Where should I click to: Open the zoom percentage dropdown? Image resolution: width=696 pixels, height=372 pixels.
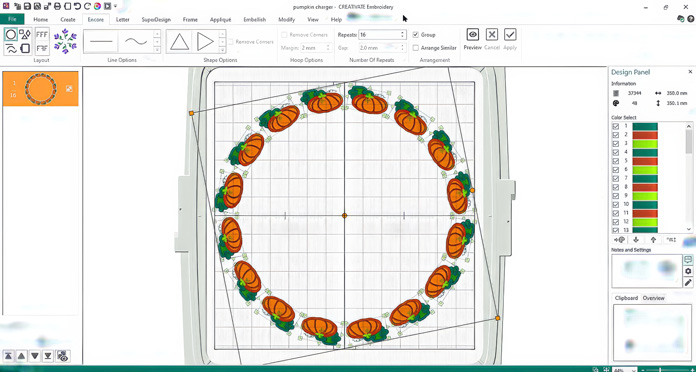click(x=633, y=369)
